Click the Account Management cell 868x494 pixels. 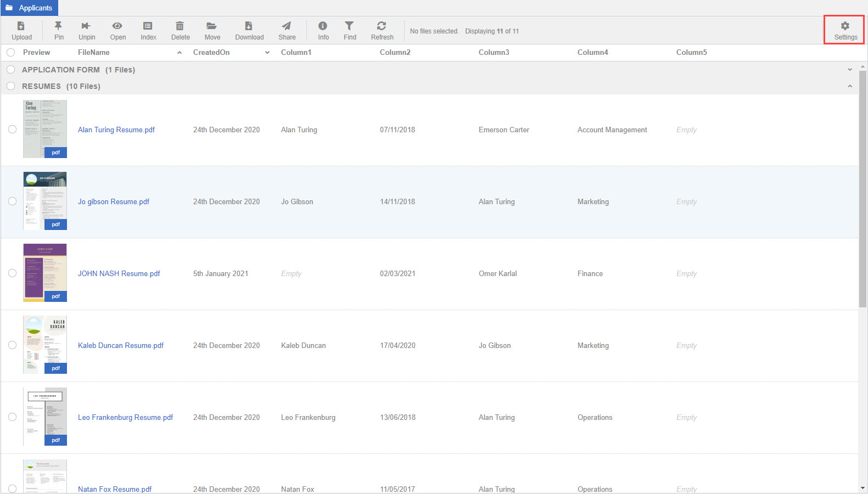tap(612, 130)
